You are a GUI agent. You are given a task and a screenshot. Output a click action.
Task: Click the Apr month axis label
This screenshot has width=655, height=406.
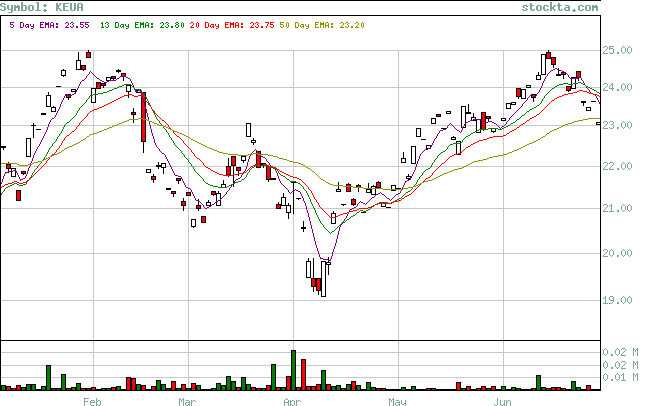point(292,401)
